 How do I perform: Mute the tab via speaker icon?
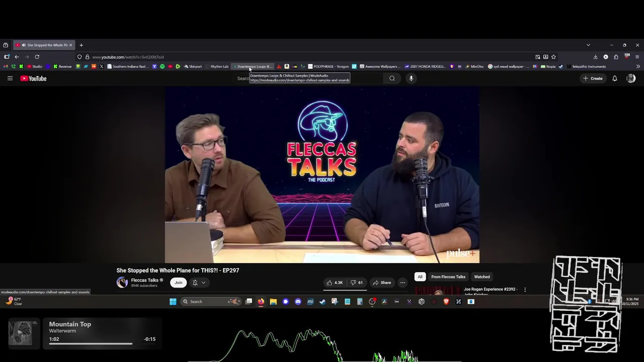pos(23,45)
